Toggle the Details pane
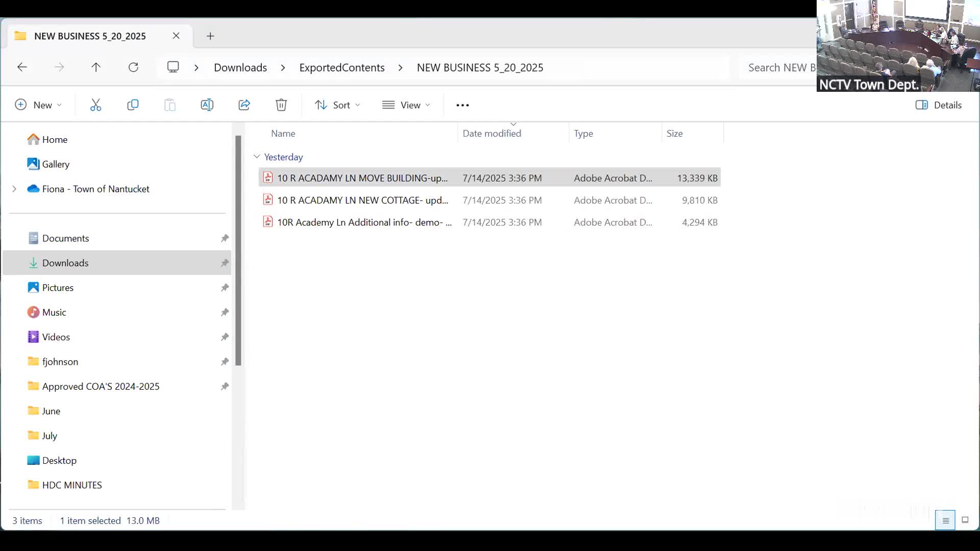Screen dimensions: 980x551 coord(938,105)
